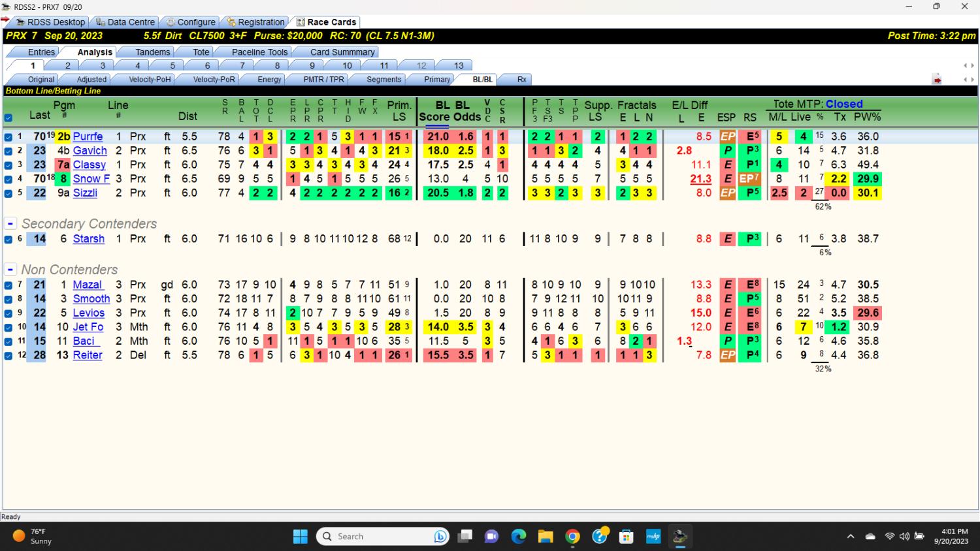Open the Gavich horse link
The image size is (980, 551).
pos(90,151)
